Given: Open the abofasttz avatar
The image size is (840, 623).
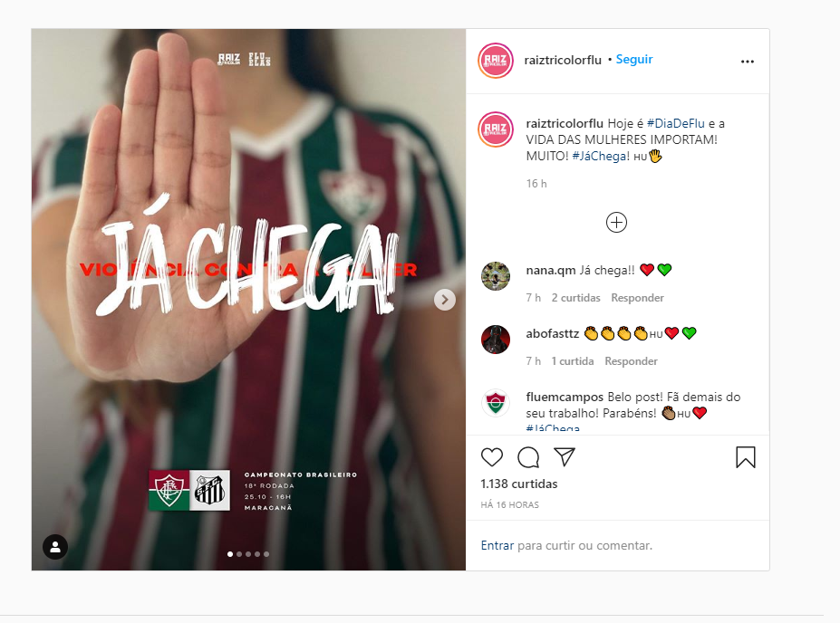Looking at the screenshot, I should tap(496, 340).
